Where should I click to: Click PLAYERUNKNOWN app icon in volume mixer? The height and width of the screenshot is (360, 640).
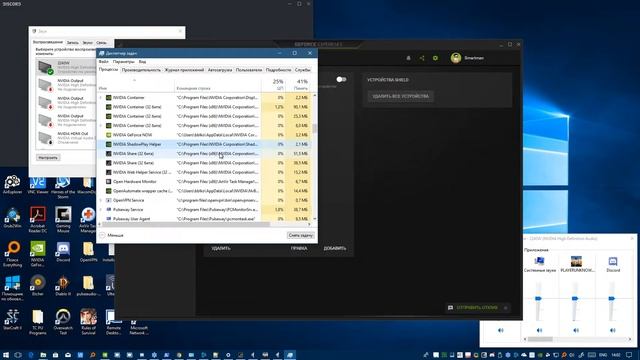point(576,261)
